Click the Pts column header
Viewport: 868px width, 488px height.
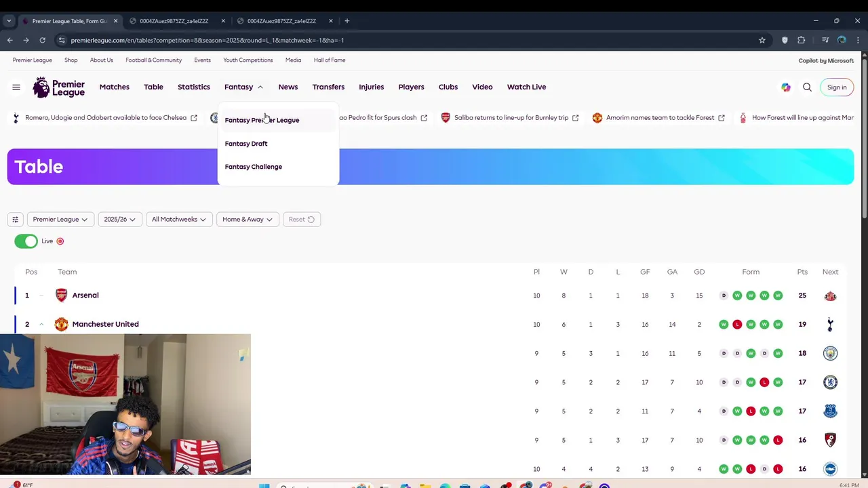802,272
